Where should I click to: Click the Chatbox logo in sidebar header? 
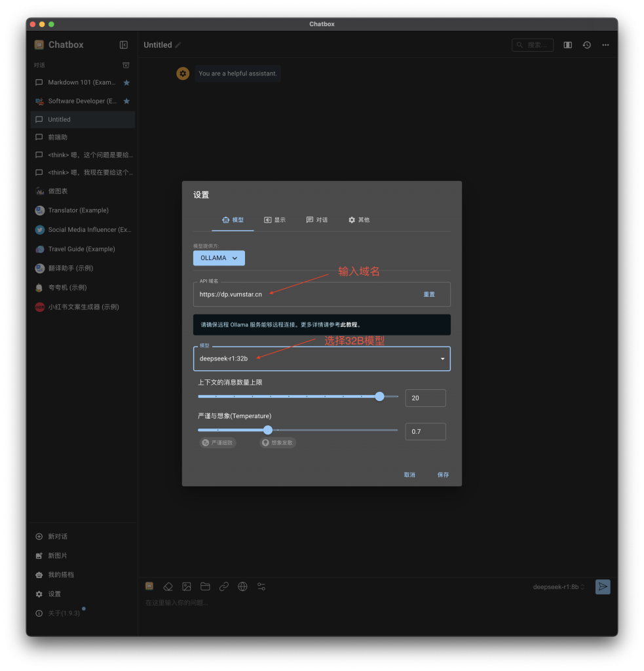[x=39, y=45]
